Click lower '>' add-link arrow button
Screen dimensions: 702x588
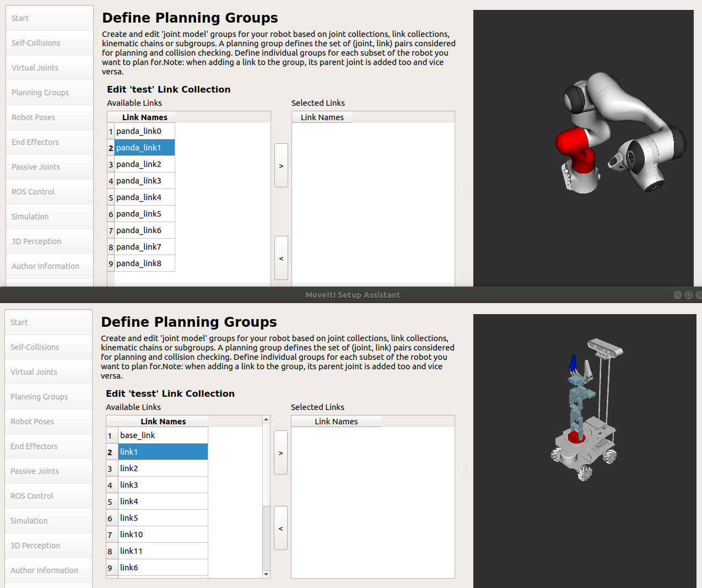(280, 452)
